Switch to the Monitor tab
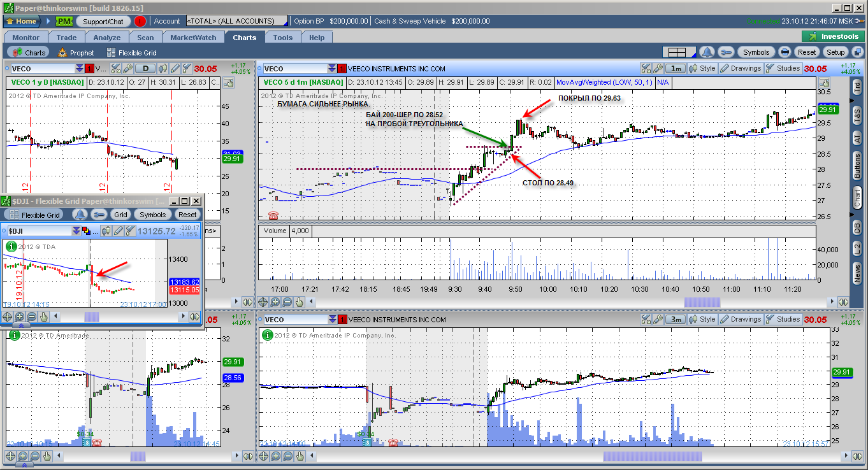Viewport: 868px width, 470px height. (x=25, y=38)
